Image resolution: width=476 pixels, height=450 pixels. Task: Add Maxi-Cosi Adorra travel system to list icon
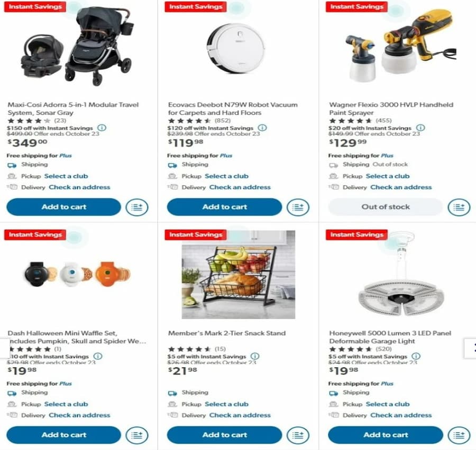(137, 208)
